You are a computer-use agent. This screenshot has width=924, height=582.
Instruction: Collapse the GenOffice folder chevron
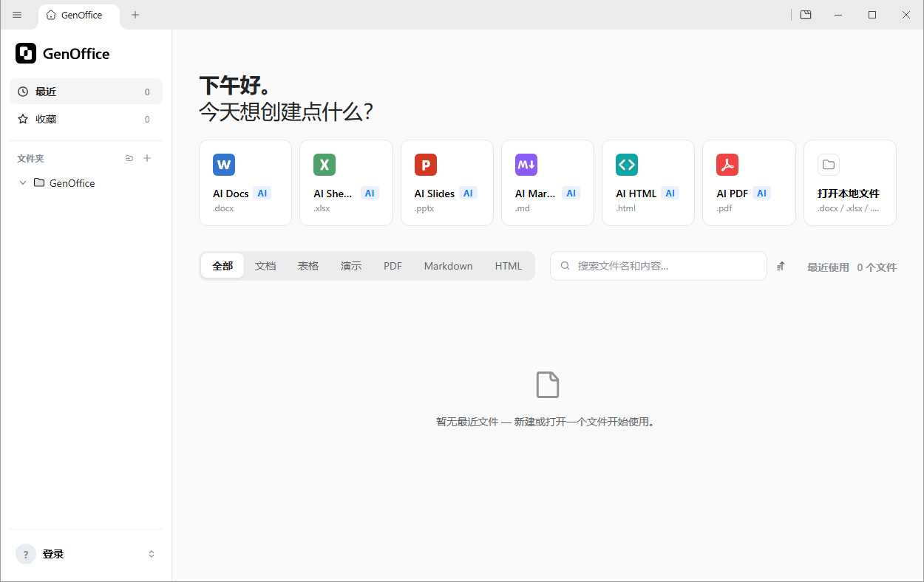[x=23, y=182]
